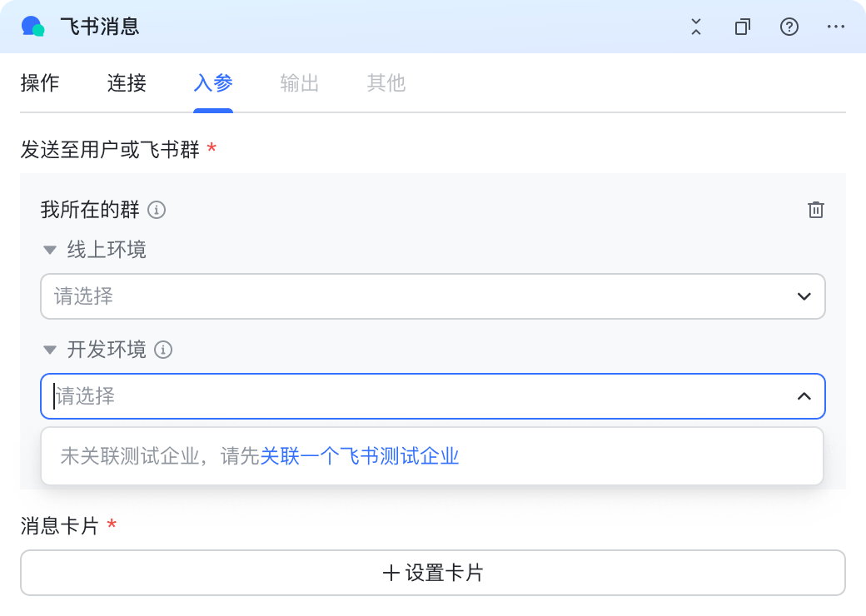Open help via the question mark icon
The image size is (866, 616).
pyautogui.click(x=789, y=27)
